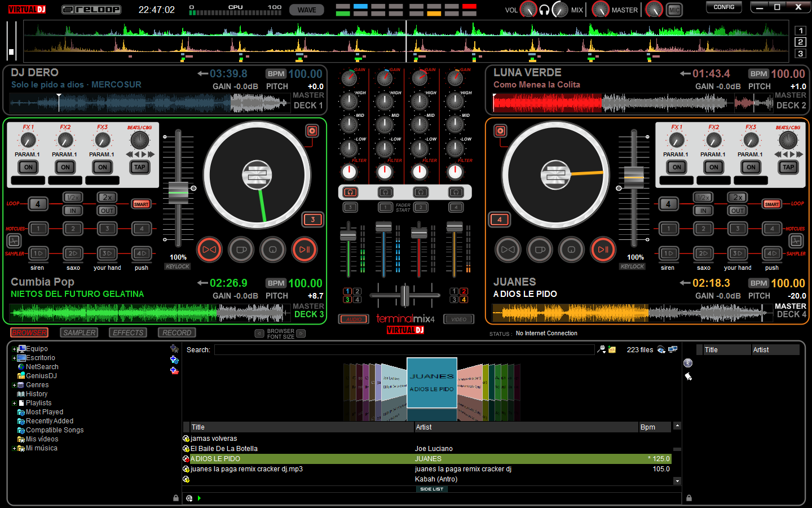
Task: Click the KEYLOCK button on left deck
Action: 178,266
